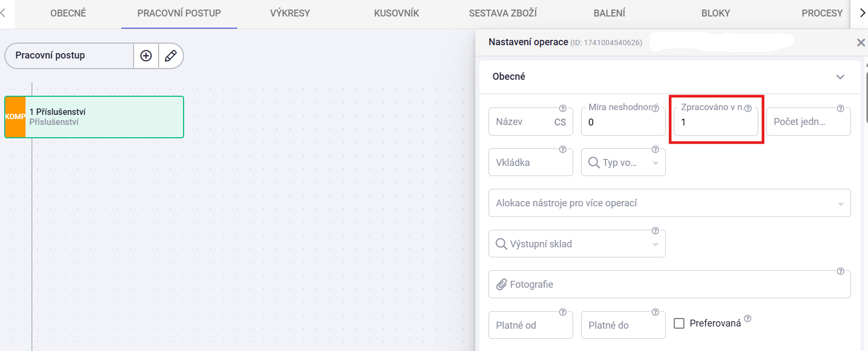
Task: Switch to the OBECNÉ tab
Action: 68,13
